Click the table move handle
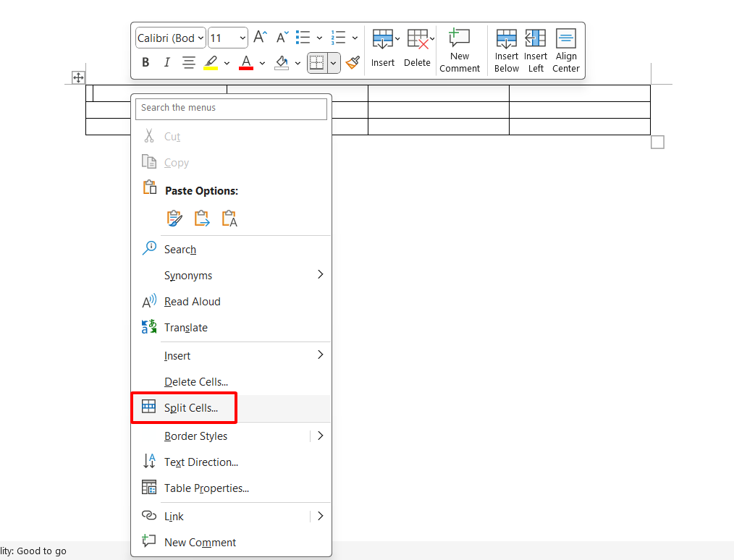734x560 pixels. [78, 77]
